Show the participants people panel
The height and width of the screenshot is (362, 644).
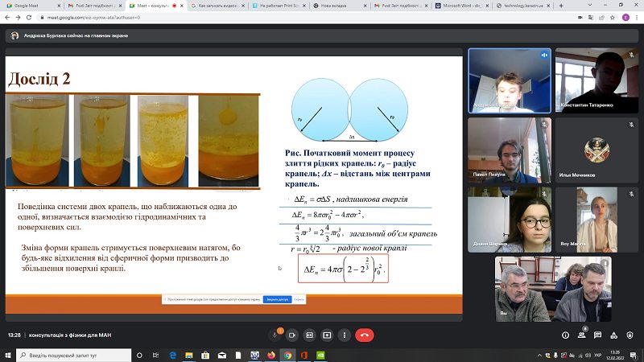(x=581, y=335)
